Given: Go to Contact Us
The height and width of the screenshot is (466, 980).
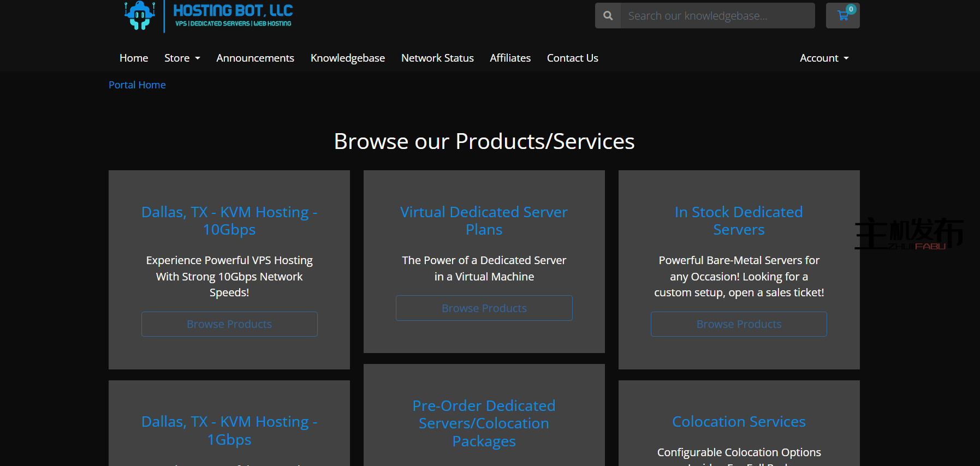Looking at the screenshot, I should coord(573,58).
